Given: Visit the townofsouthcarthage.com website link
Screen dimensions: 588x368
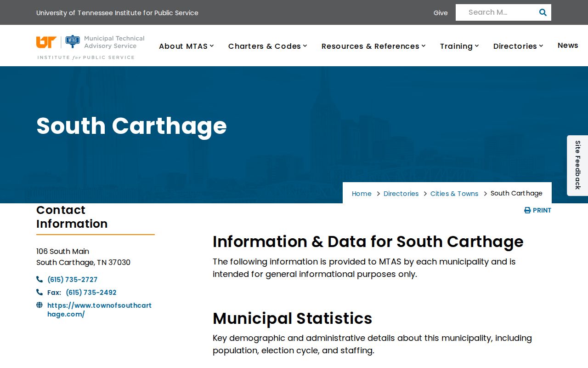Looking at the screenshot, I should pos(99,310).
